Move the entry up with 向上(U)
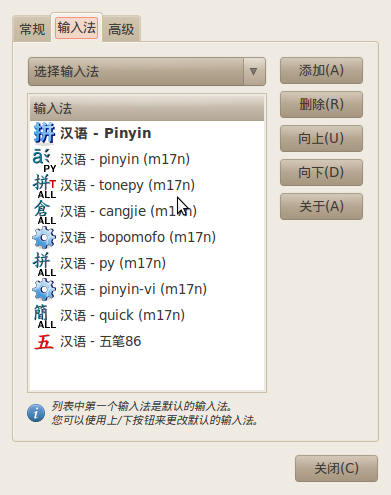This screenshot has width=391, height=495. (321, 138)
